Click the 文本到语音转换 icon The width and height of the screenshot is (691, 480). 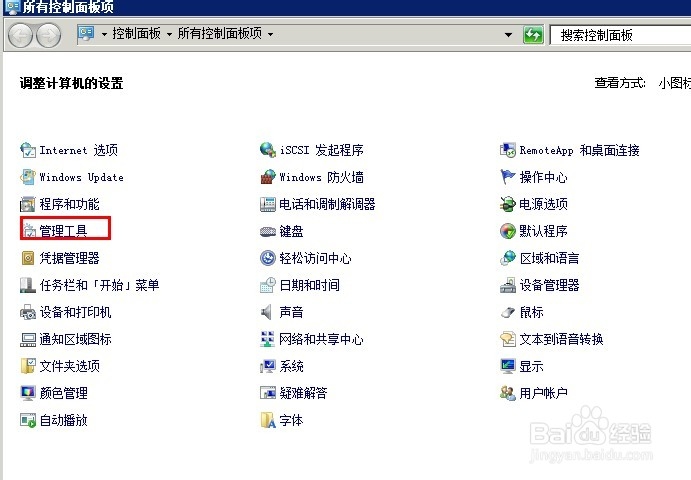point(508,339)
